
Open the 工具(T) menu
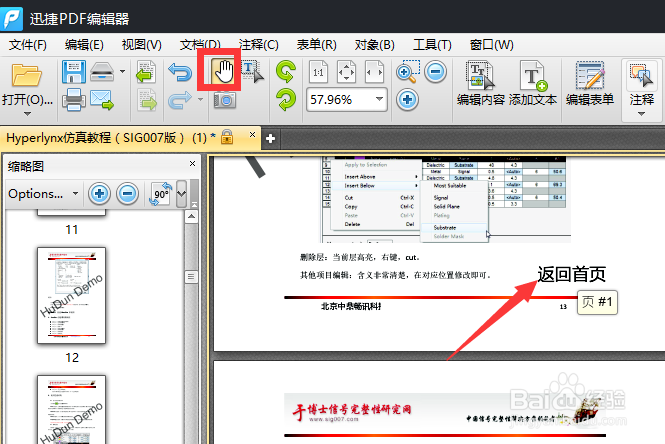coord(432,45)
